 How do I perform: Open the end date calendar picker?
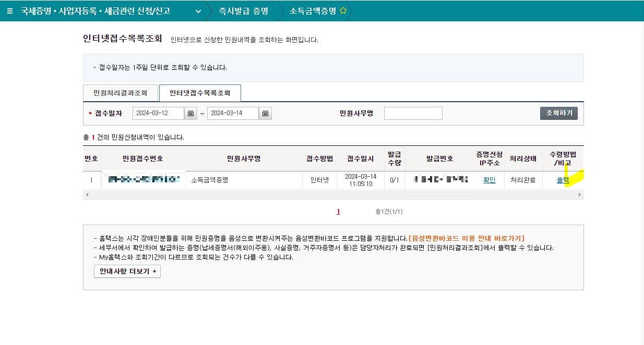tap(265, 113)
